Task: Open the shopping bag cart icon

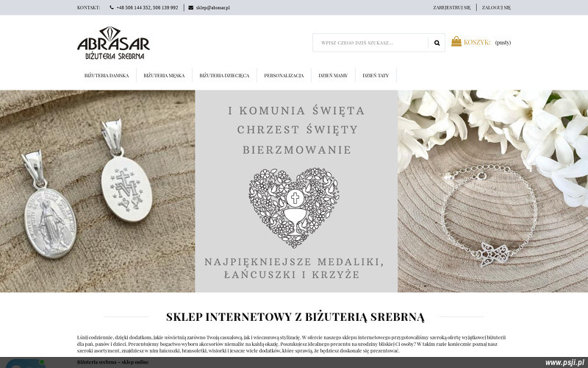Action: (456, 41)
